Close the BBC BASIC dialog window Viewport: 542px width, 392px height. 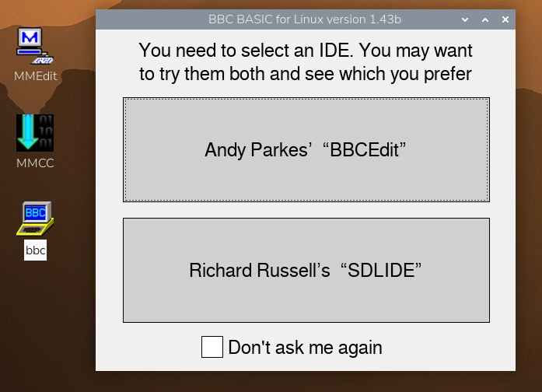(505, 19)
